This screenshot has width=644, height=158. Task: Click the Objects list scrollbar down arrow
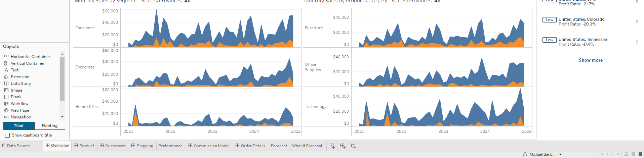pos(62,117)
